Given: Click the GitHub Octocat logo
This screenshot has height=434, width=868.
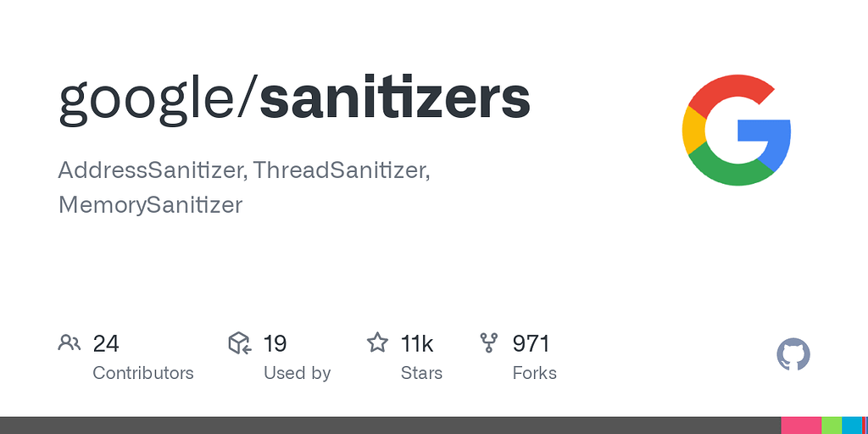Looking at the screenshot, I should [793, 354].
